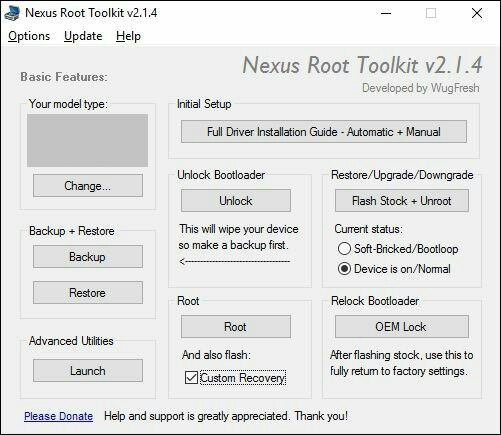Viewport: 501px width, 435px height.
Task: Launch Advanced Utilities
Action: click(x=88, y=371)
